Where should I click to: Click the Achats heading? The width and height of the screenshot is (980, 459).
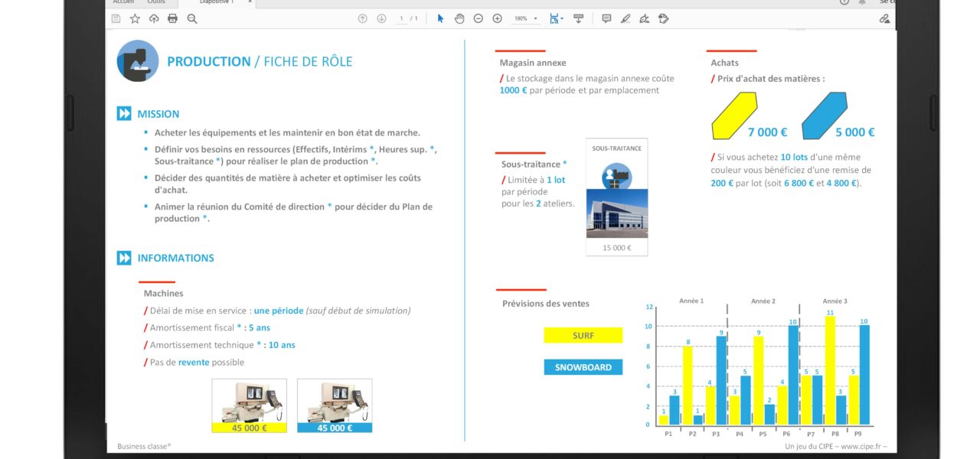724,63
